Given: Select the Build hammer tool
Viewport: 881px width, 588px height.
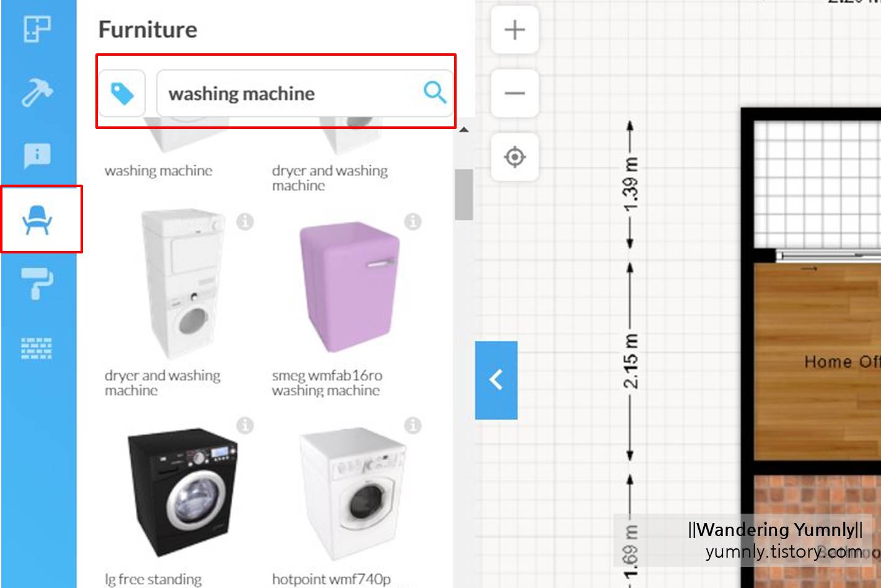Looking at the screenshot, I should tap(37, 93).
